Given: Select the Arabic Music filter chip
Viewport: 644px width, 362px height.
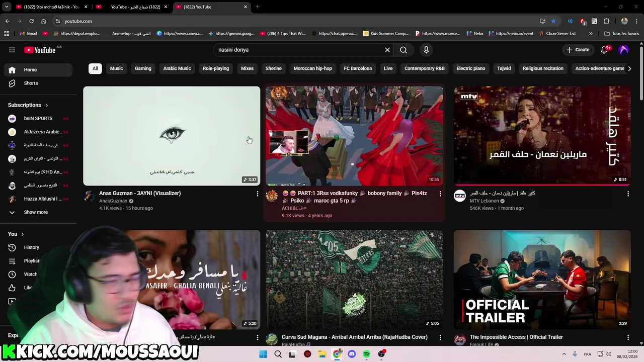Looking at the screenshot, I should tap(177, 68).
